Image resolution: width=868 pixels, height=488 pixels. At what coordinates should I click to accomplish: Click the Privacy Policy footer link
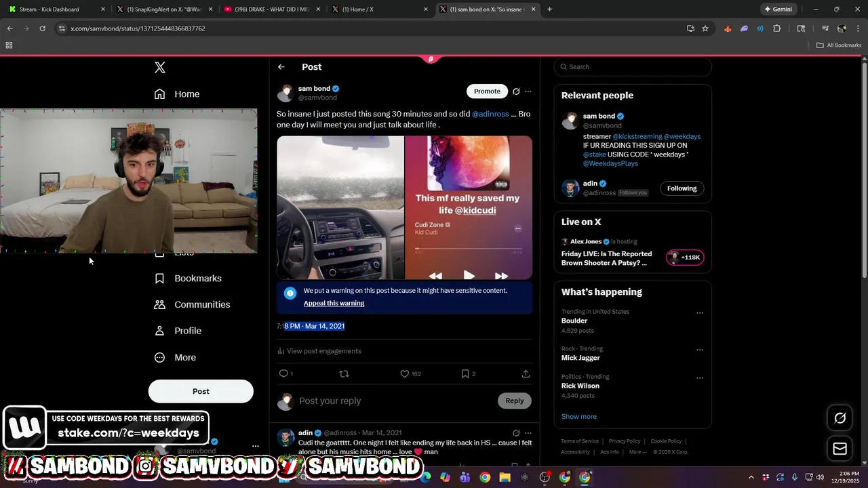pos(625,441)
